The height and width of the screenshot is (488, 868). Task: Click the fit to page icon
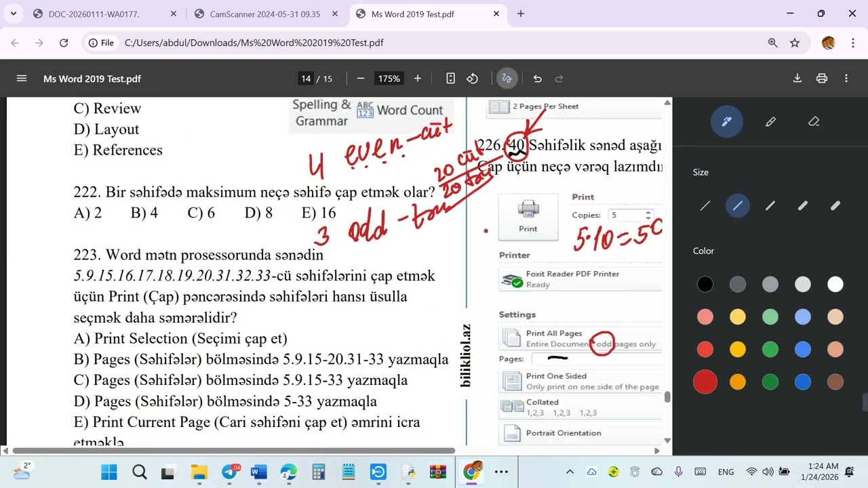tap(450, 79)
